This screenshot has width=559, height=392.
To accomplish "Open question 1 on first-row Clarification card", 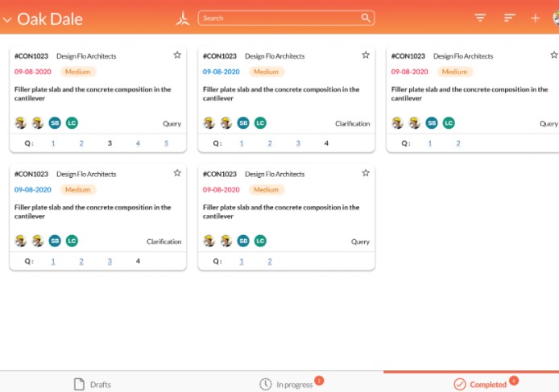I will [x=242, y=143].
